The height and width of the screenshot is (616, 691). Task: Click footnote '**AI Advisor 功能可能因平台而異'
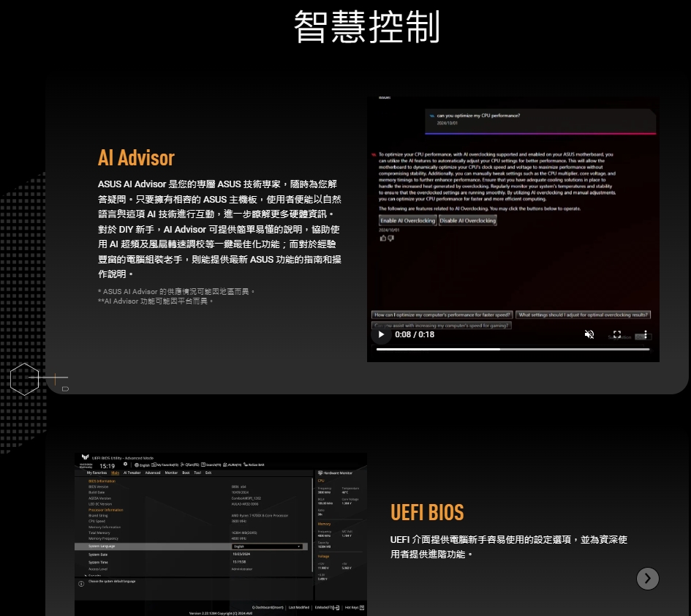point(155,301)
